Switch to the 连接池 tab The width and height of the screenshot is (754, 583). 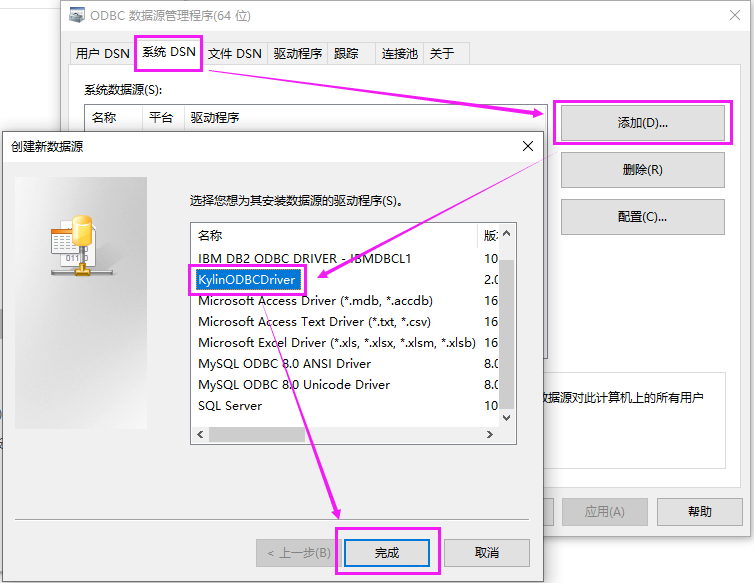click(399, 53)
